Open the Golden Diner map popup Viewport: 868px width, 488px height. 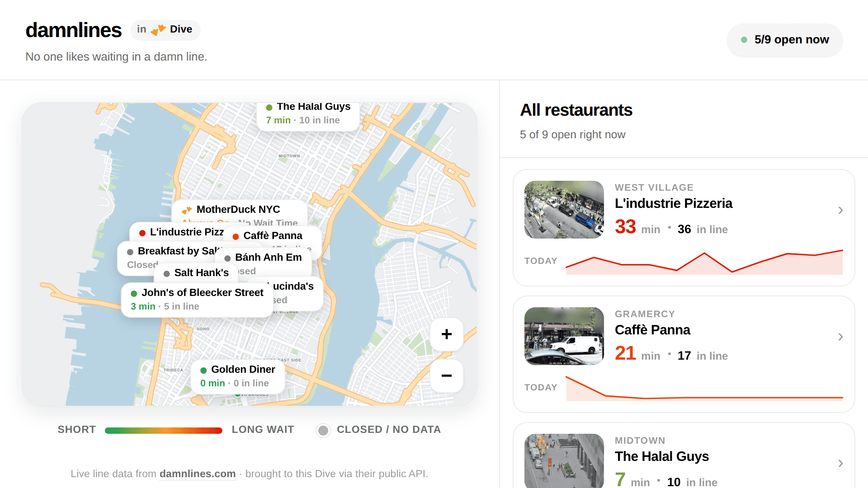(x=238, y=376)
